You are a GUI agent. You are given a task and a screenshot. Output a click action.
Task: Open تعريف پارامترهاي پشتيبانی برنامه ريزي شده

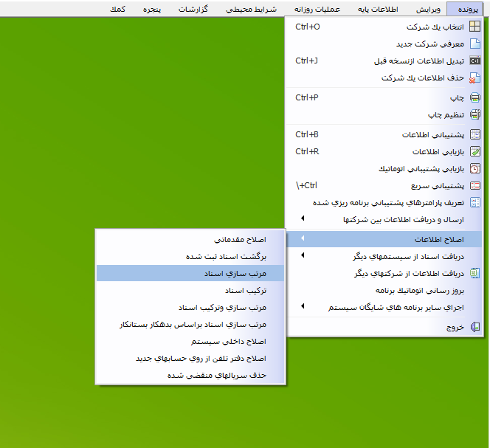pyautogui.click(x=384, y=202)
